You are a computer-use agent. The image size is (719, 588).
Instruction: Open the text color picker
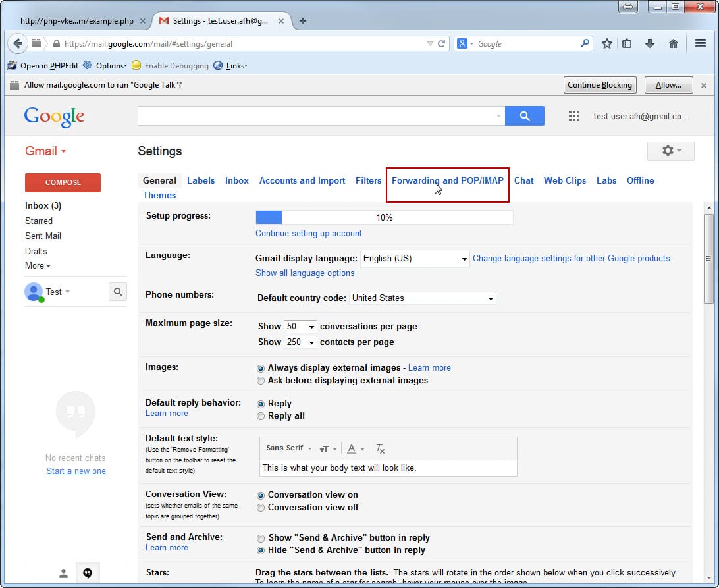tap(355, 448)
